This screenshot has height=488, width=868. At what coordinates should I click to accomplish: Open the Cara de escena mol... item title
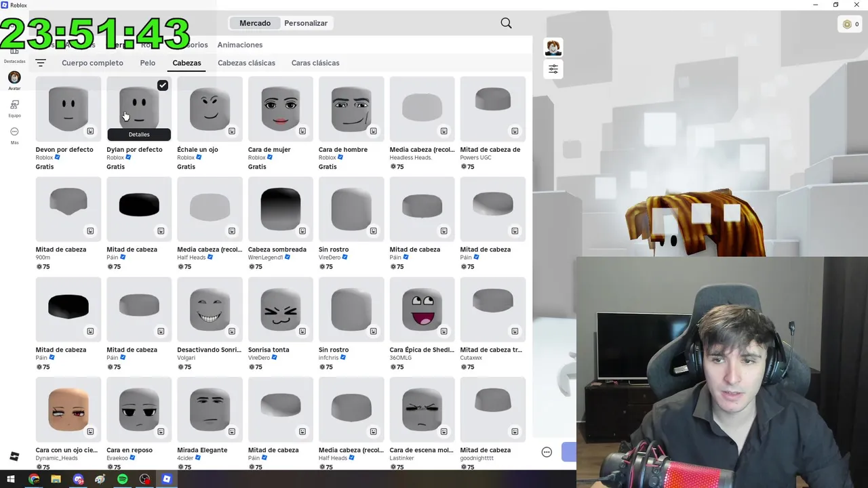(421, 450)
